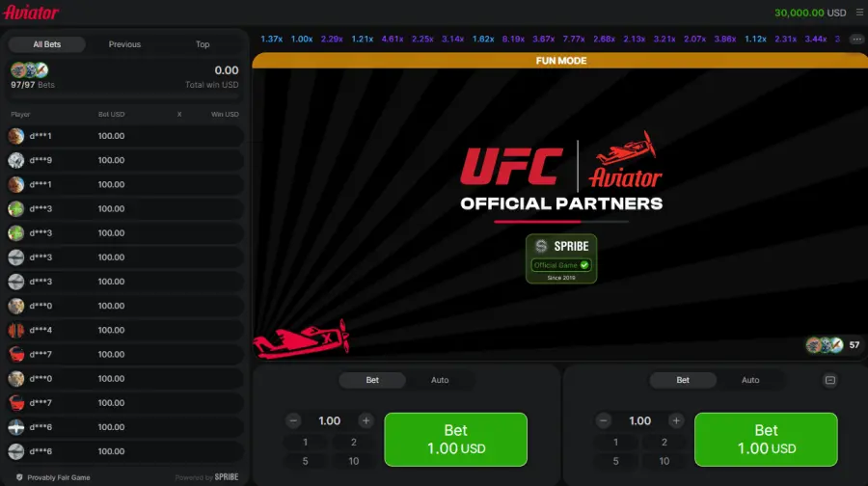
Task: Open the Top bets tab
Action: (203, 44)
